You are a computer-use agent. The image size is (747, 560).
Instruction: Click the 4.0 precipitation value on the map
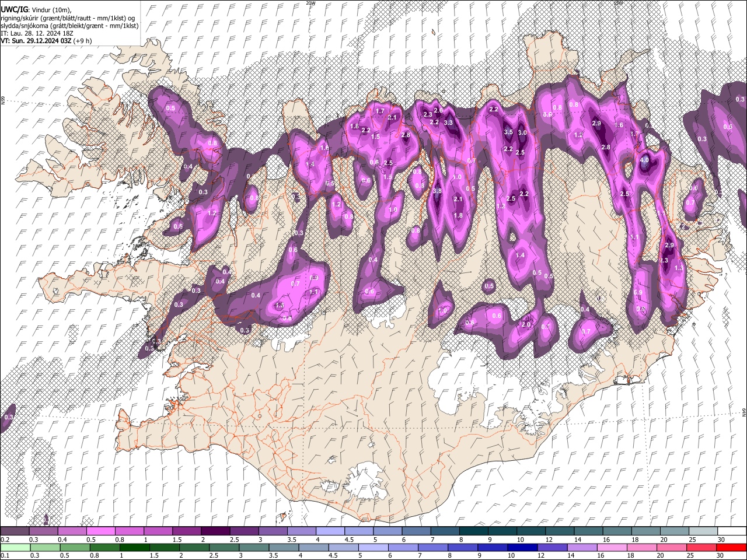coord(644,160)
